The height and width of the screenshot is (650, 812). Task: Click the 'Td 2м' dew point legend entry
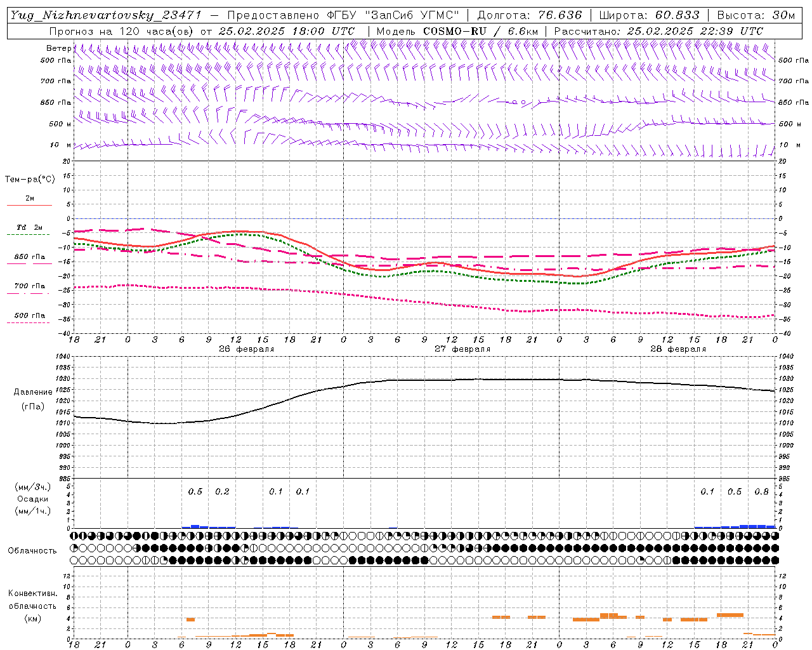point(30,227)
